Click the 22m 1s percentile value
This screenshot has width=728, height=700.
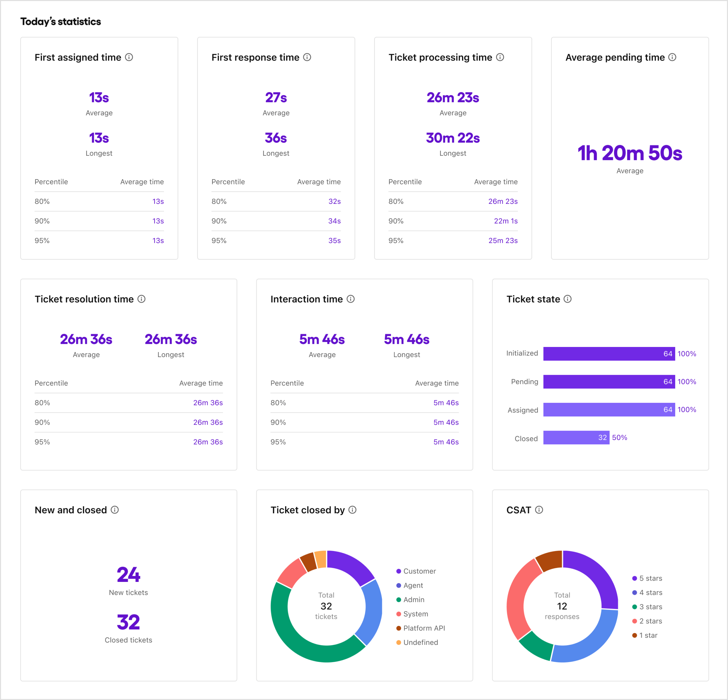click(x=506, y=221)
